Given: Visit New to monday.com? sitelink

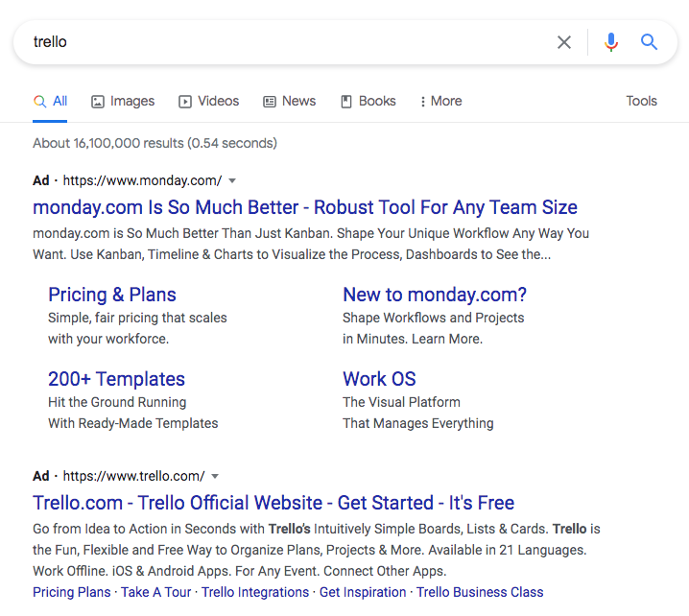Looking at the screenshot, I should (x=435, y=295).
